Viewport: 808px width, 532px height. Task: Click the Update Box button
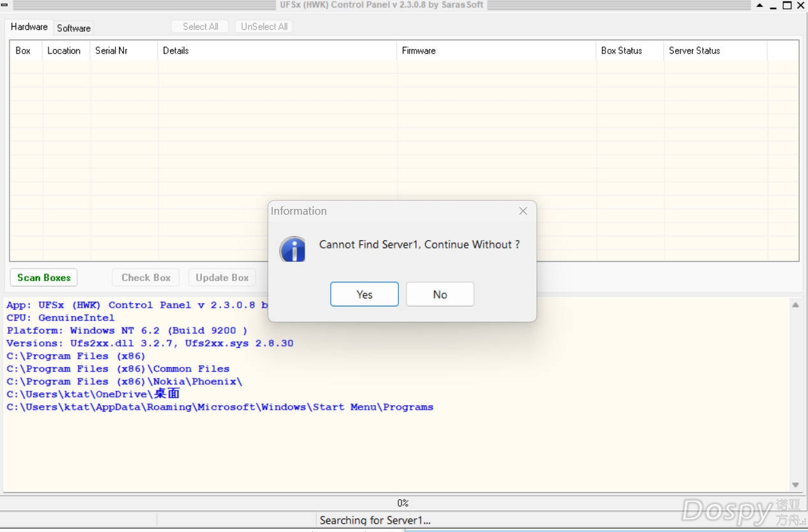pos(222,278)
